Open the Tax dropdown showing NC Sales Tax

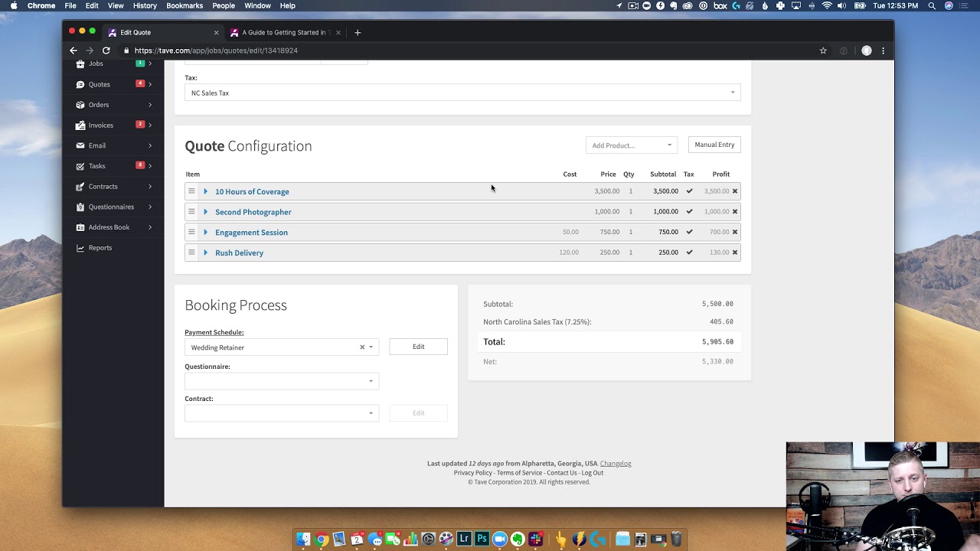coord(462,93)
